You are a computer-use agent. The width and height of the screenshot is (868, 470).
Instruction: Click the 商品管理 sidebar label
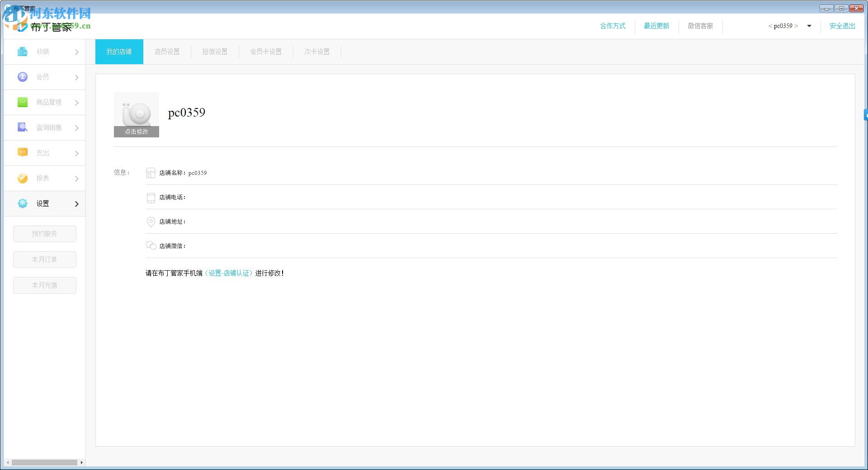49,103
